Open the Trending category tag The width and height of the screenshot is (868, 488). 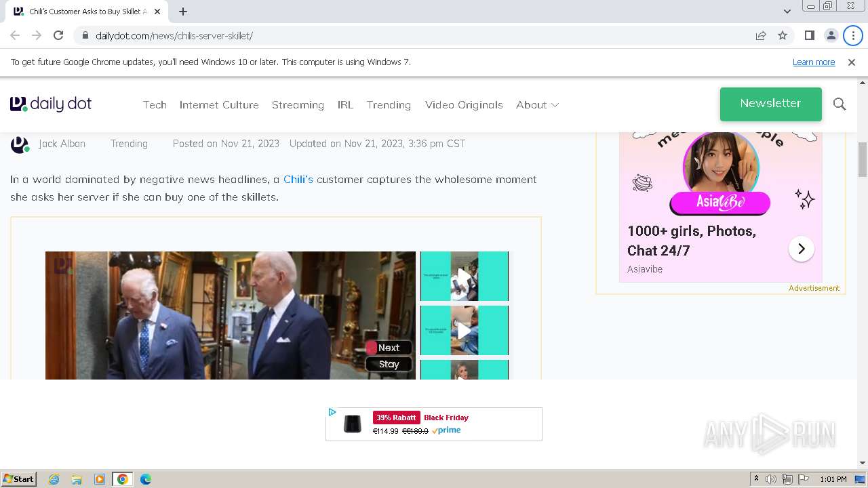(129, 144)
